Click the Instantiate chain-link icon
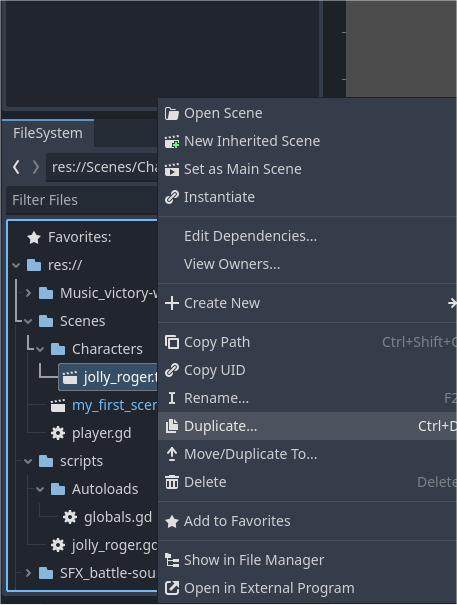This screenshot has height=605, width=457. (172, 197)
